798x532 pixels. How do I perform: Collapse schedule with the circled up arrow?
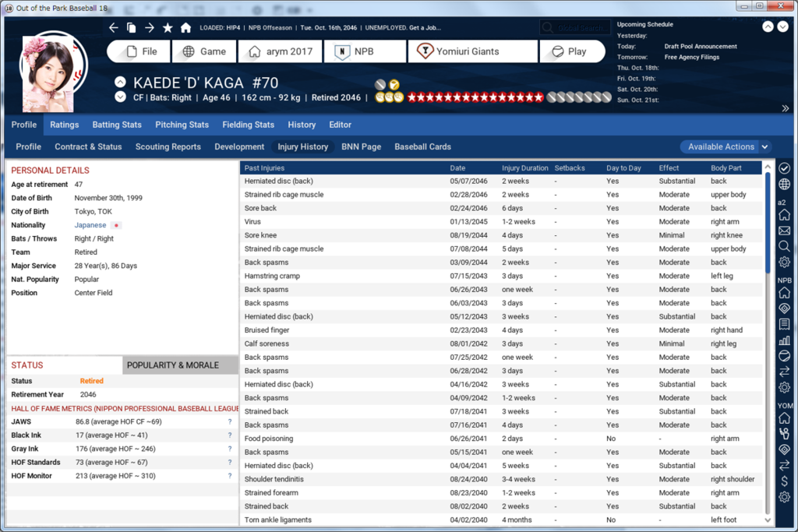click(x=768, y=26)
